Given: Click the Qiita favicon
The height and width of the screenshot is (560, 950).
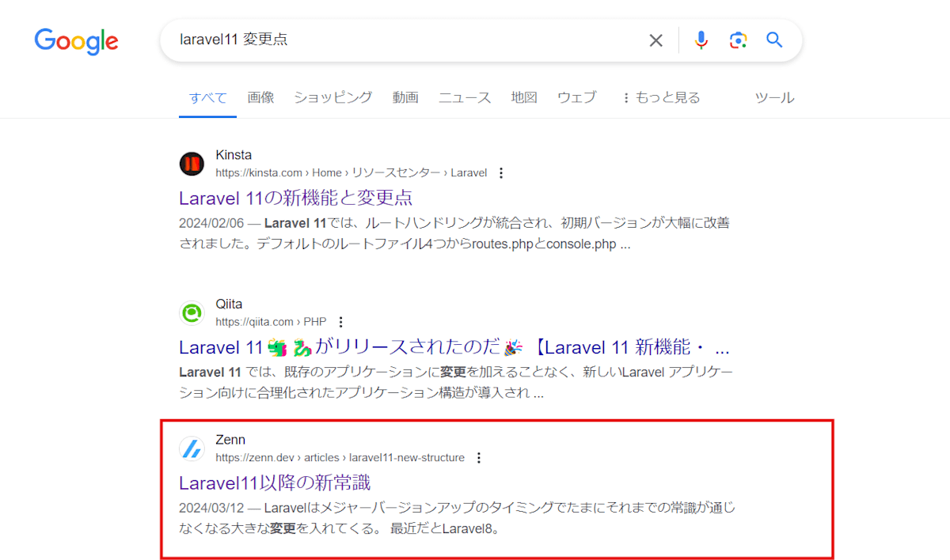Looking at the screenshot, I should [x=192, y=313].
